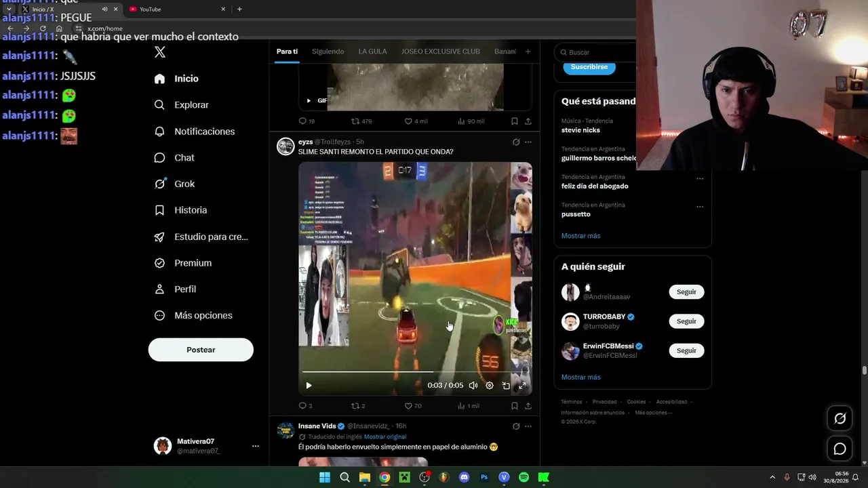Open the floating Grok button
Viewport: 868px width, 488px height.
point(840,419)
